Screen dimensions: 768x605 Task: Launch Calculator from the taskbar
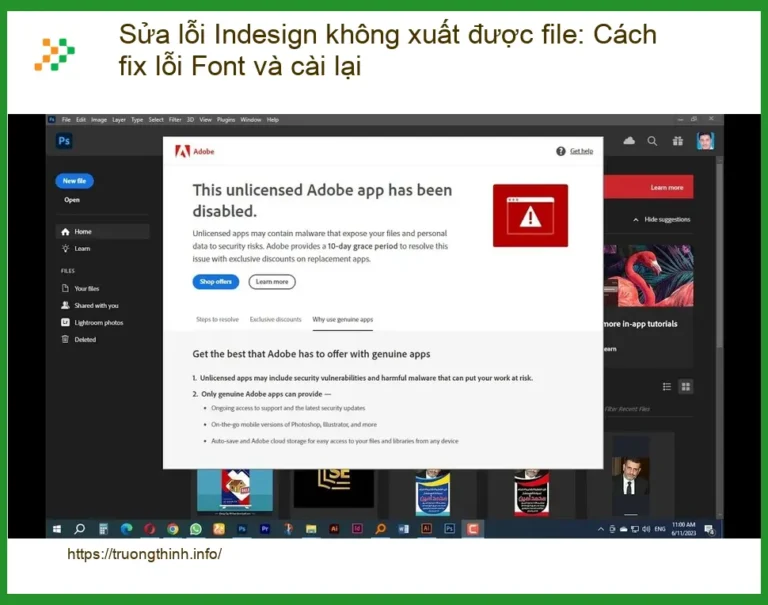[103, 529]
